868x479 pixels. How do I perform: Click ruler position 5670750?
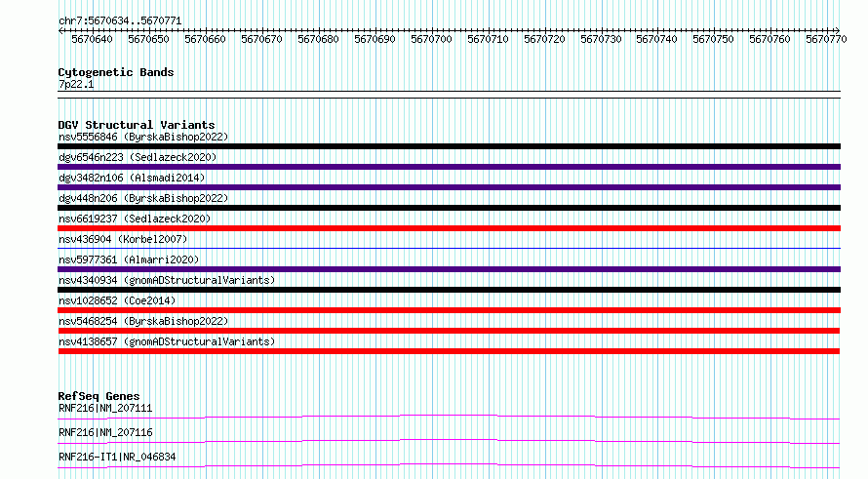[x=713, y=39]
